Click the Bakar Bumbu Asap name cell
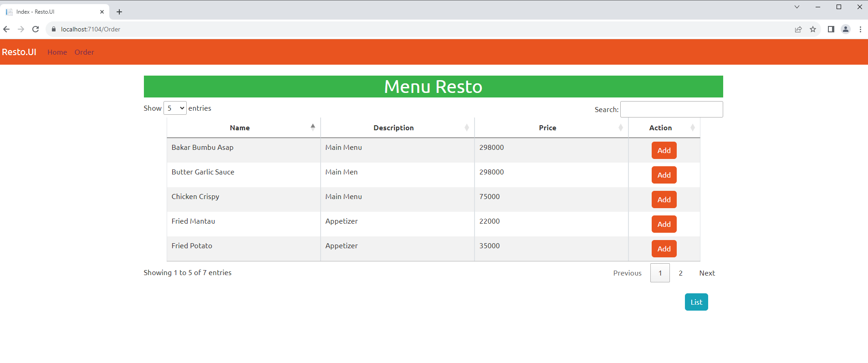The image size is (868, 363). coord(244,150)
